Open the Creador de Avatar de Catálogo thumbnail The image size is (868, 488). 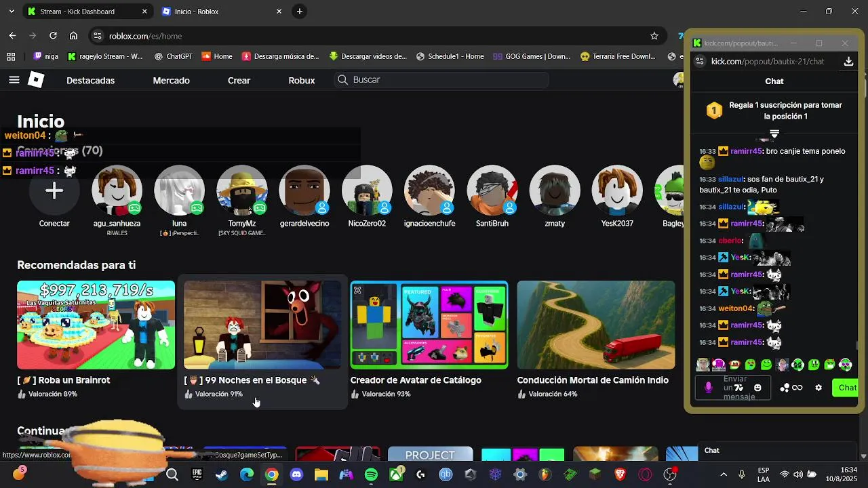point(429,325)
